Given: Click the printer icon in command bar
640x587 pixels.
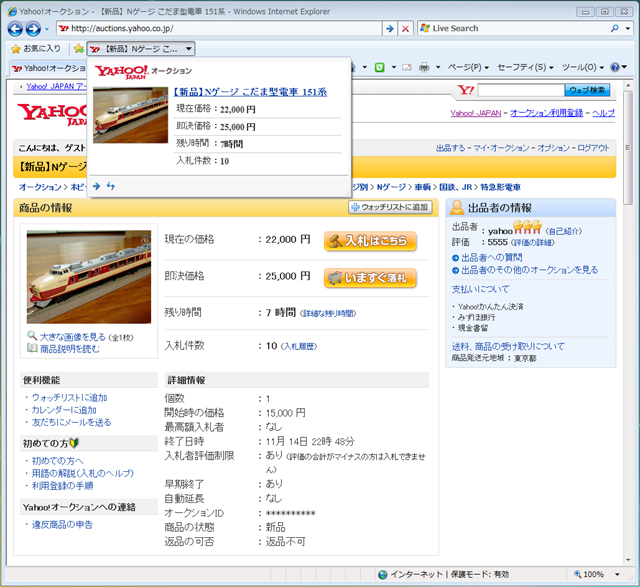Looking at the screenshot, I should pos(424,67).
